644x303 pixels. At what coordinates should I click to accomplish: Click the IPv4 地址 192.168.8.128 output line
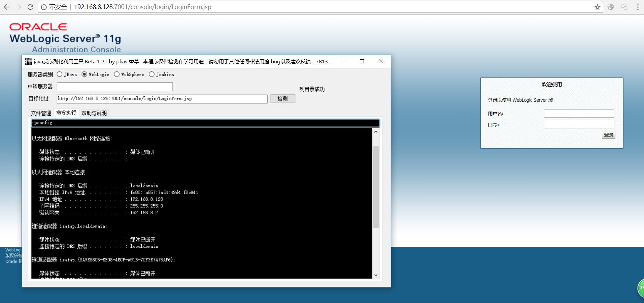pyautogui.click(x=101, y=199)
